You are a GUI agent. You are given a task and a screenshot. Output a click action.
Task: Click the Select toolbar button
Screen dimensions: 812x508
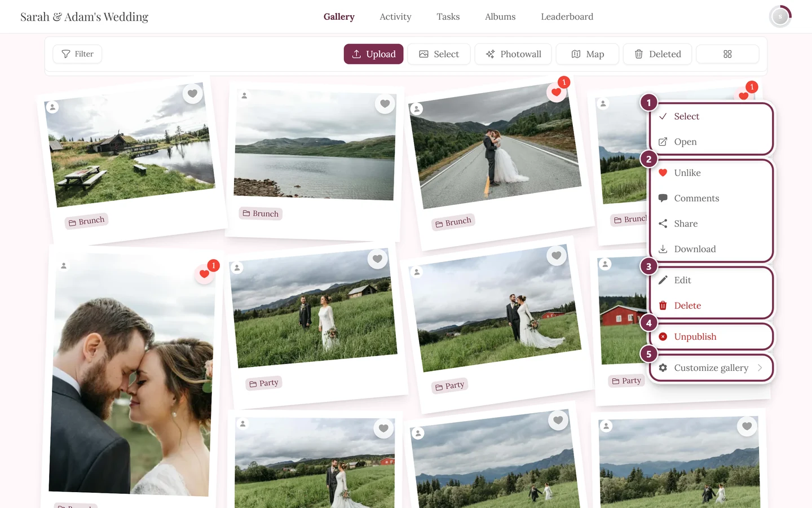(439, 54)
